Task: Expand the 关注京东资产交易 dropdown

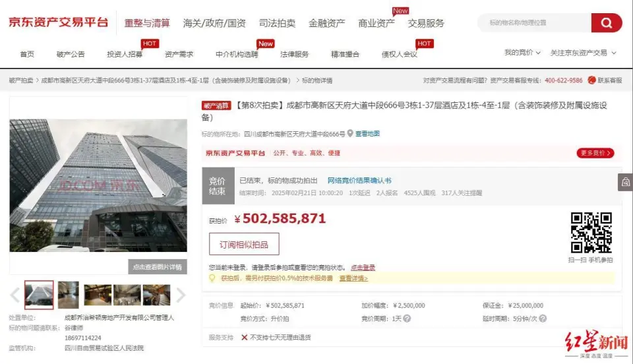Action: click(583, 53)
